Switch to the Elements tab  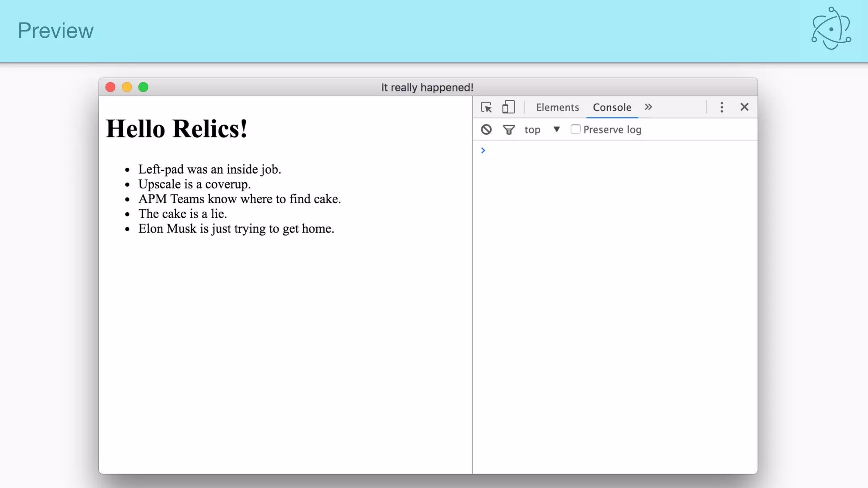tap(557, 107)
